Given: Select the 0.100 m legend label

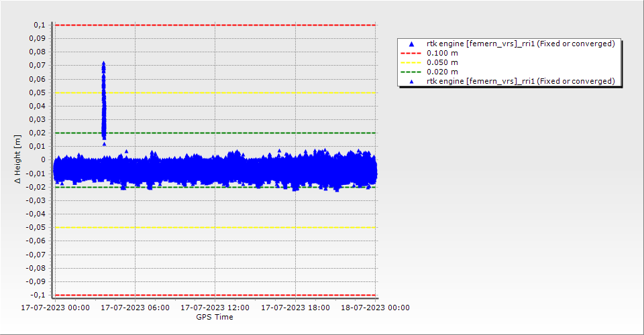Looking at the screenshot, I should pos(443,53).
